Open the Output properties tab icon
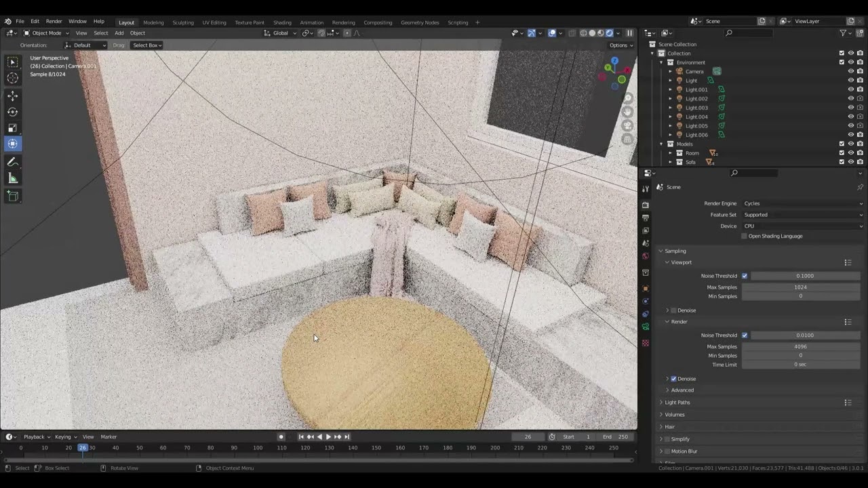 646,218
